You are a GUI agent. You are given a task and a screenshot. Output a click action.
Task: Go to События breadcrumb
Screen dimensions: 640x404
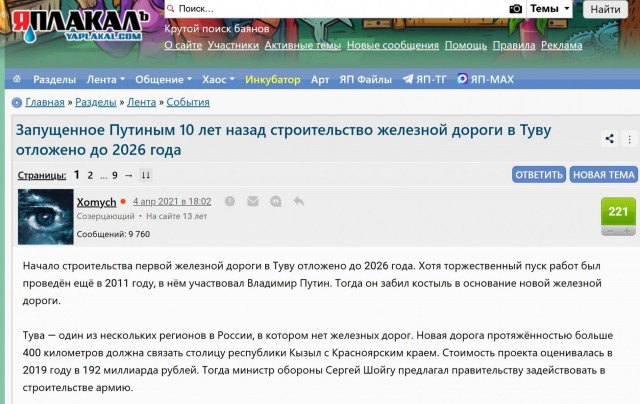(188, 102)
